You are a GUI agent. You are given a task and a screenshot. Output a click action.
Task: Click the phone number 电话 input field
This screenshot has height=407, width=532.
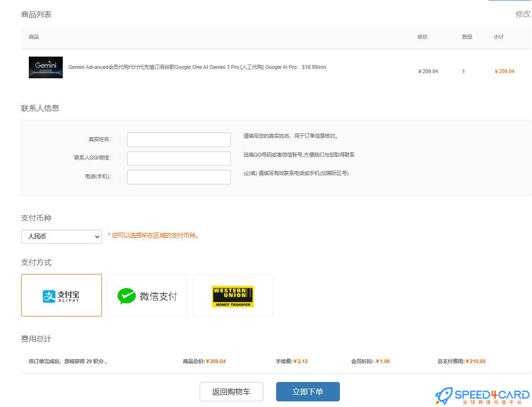pos(178,177)
